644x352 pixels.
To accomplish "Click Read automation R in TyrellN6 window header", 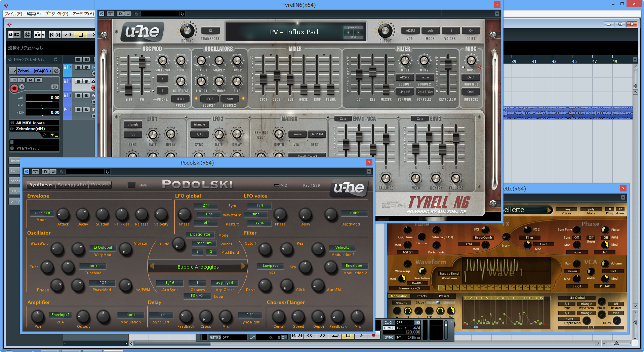I will [120, 14].
